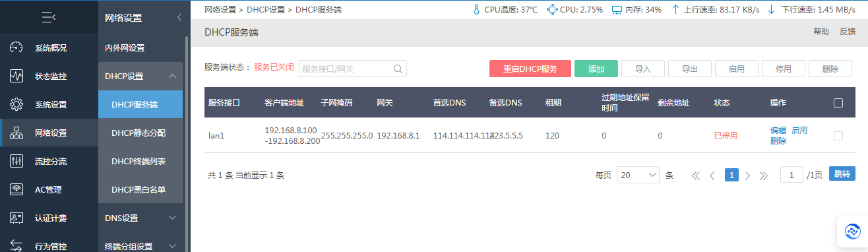Check the select-all checkbox in table header

[x=838, y=103]
